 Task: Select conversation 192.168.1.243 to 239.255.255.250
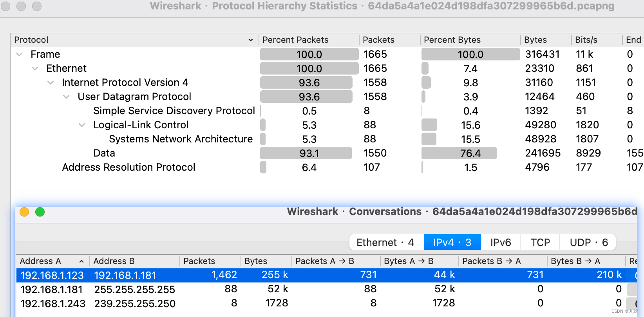pyautogui.click(x=327, y=303)
